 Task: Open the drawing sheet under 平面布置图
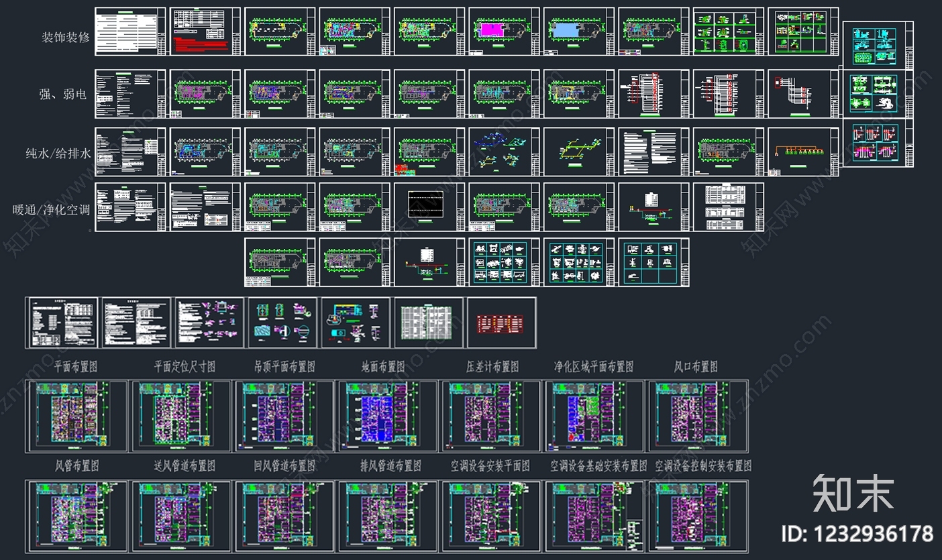[x=76, y=415]
